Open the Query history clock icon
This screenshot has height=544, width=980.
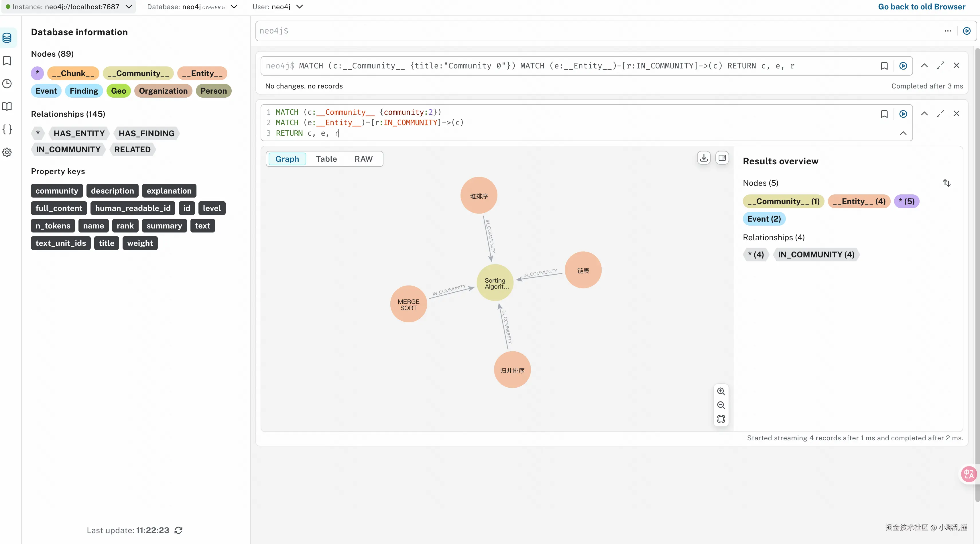pos(7,84)
